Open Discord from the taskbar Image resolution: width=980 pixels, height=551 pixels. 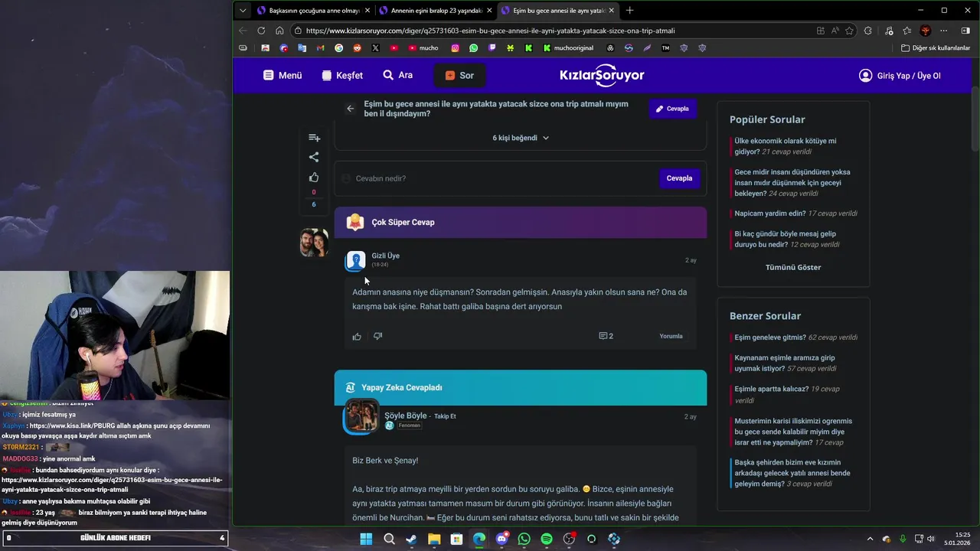click(501, 539)
